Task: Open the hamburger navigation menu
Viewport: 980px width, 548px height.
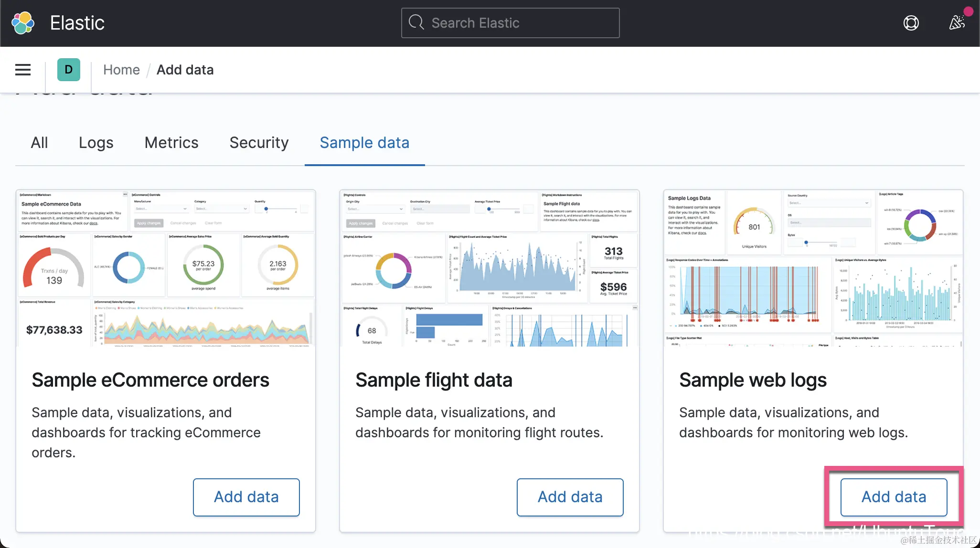Action: [x=23, y=70]
